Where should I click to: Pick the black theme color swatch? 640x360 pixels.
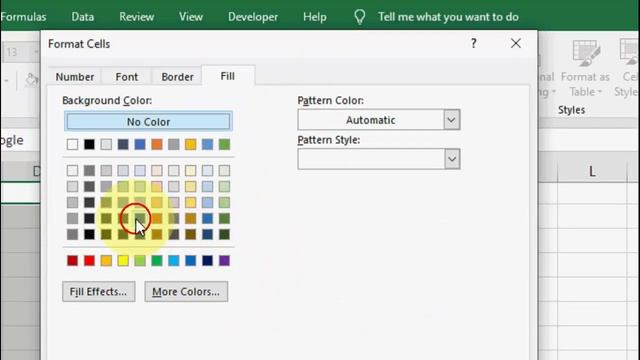click(89, 144)
